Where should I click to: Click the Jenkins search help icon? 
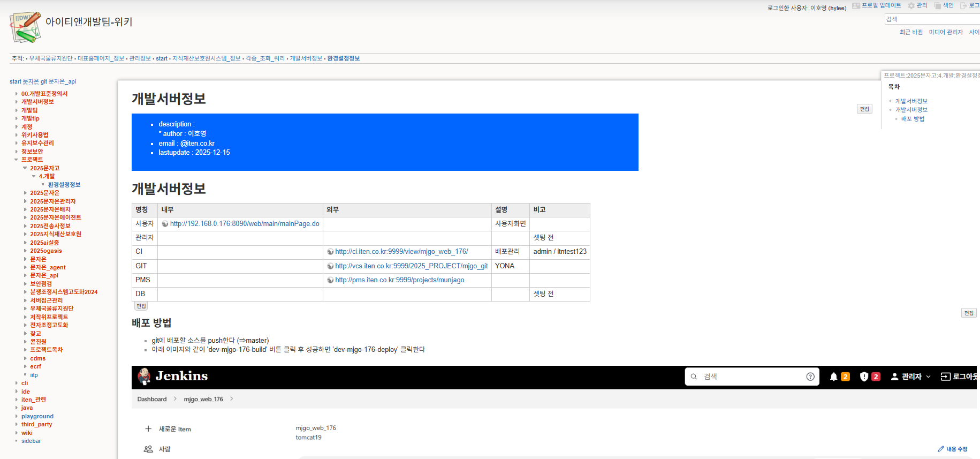point(810,377)
